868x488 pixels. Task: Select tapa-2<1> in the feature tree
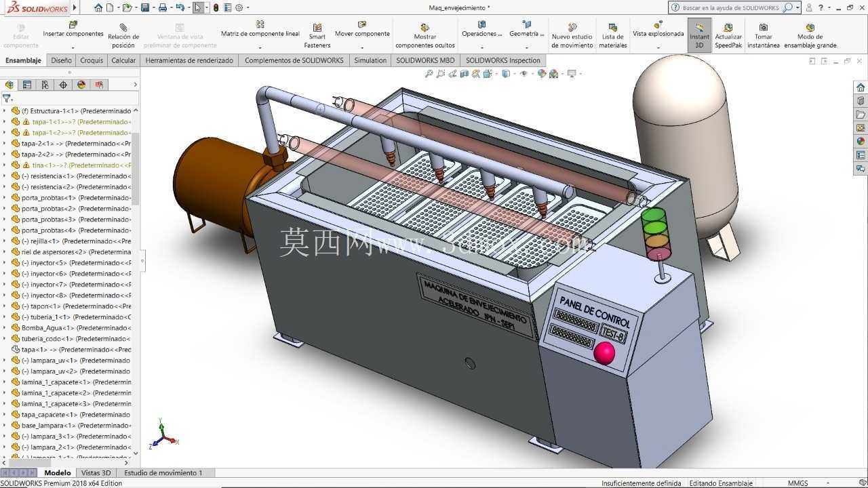[x=76, y=143]
